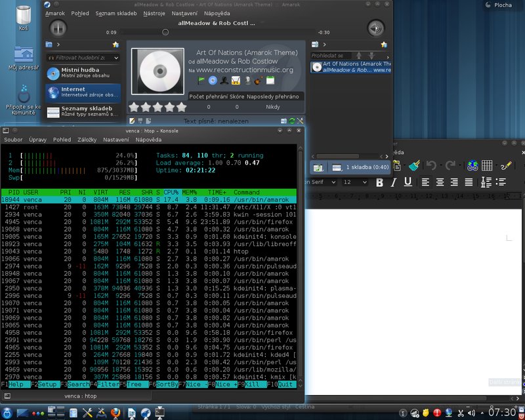525x420 pixels.
Task: Rate the track one star
Action: tap(134, 107)
